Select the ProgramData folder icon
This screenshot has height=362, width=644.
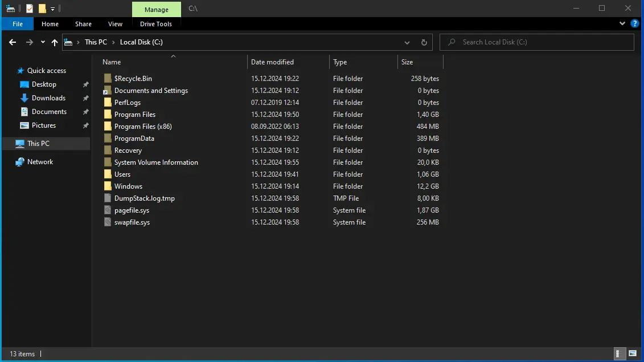tap(108, 138)
